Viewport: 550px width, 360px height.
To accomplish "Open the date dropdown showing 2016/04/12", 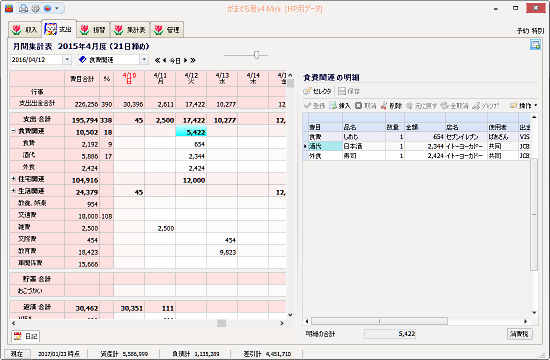I will point(67,60).
